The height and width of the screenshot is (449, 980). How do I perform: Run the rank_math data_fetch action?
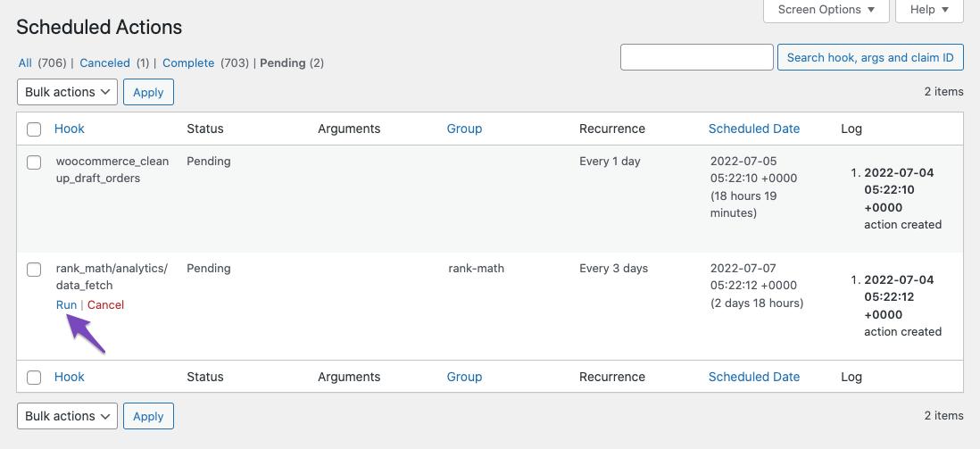[x=66, y=305]
